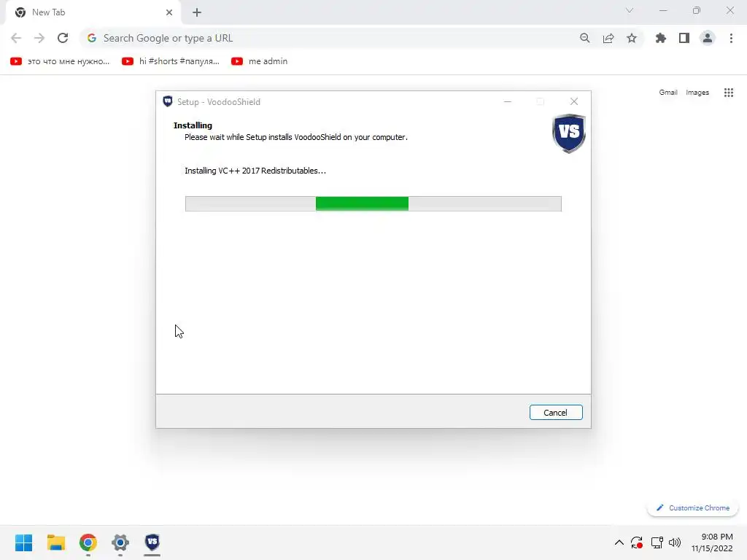
Task: Show hidden system tray icons
Action: click(619, 542)
